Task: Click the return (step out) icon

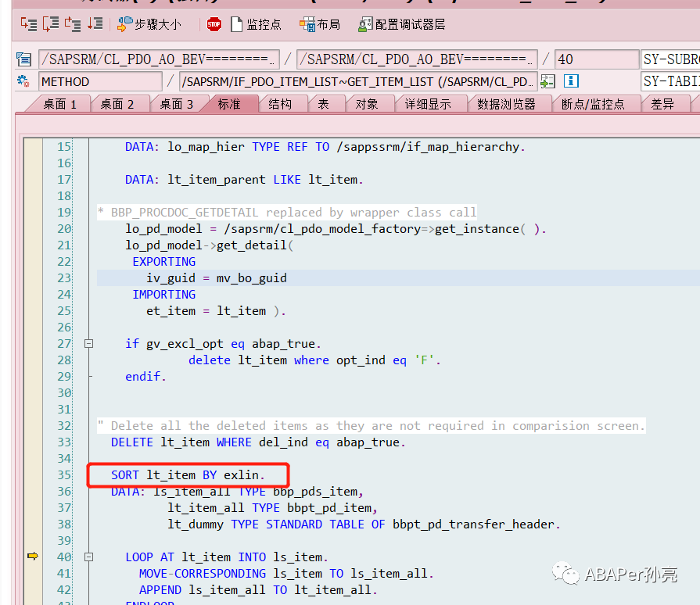Action: pyautogui.click(x=73, y=24)
